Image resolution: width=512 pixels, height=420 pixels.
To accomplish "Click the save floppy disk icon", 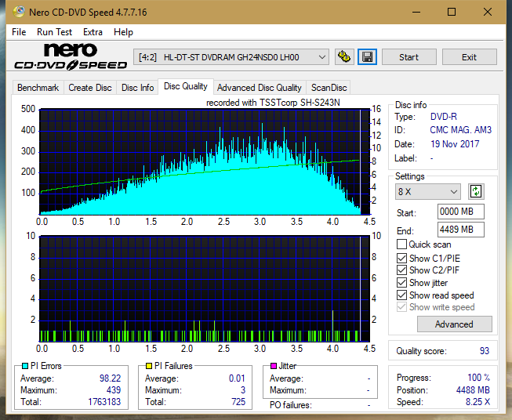I will [x=367, y=57].
